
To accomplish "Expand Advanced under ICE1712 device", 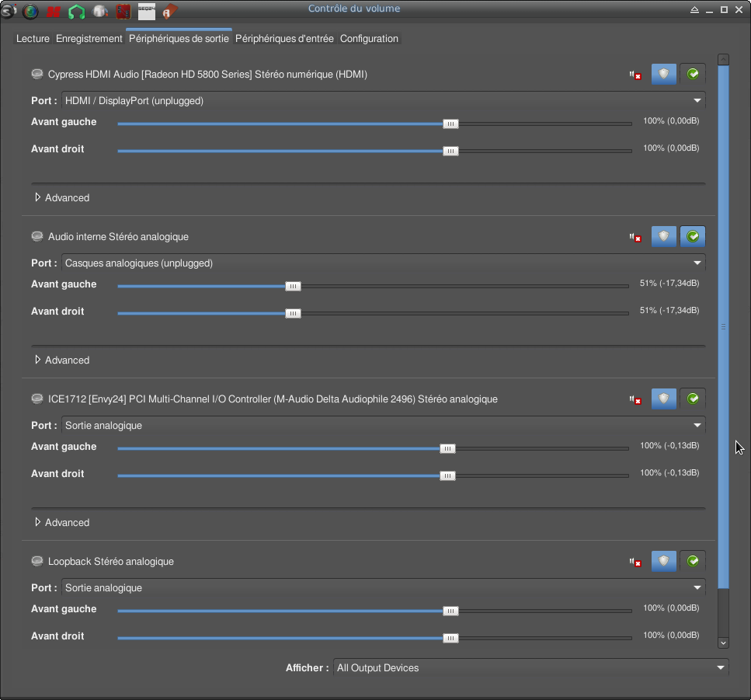I will pos(62,523).
